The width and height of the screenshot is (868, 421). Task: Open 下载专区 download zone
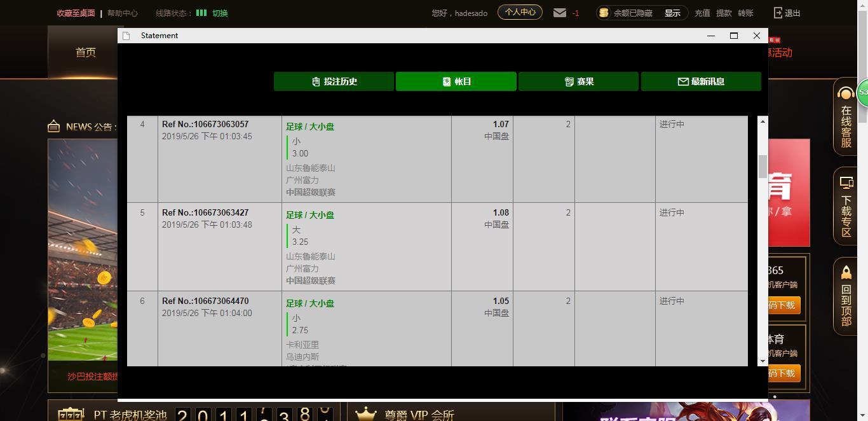pyautogui.click(x=846, y=207)
